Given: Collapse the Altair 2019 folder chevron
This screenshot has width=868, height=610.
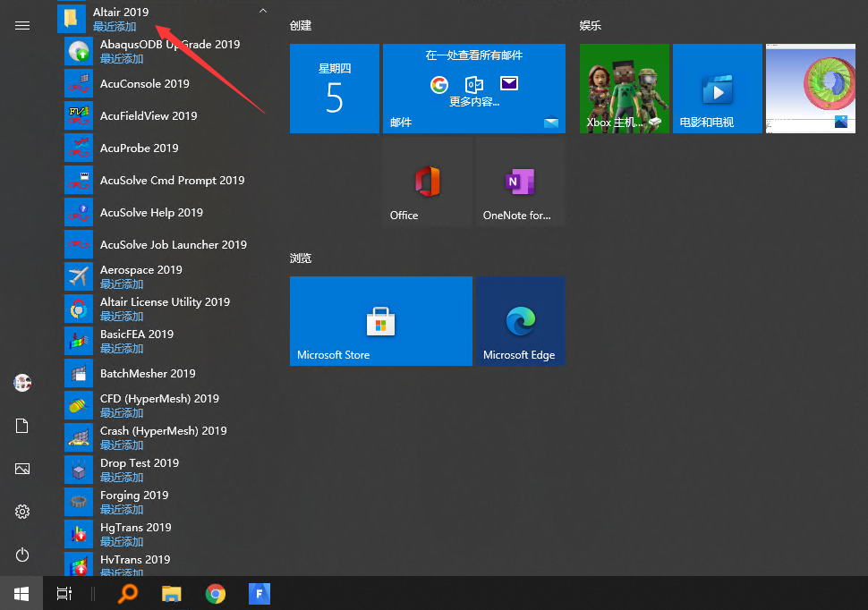Looking at the screenshot, I should (262, 12).
